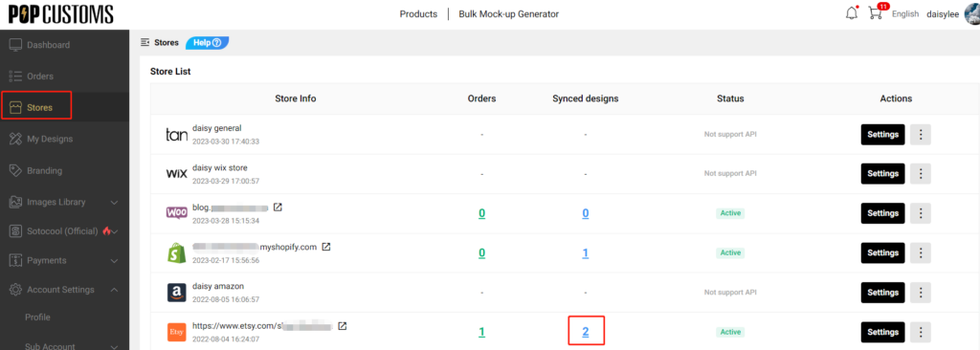Open the shopping cart icon

pyautogui.click(x=875, y=13)
